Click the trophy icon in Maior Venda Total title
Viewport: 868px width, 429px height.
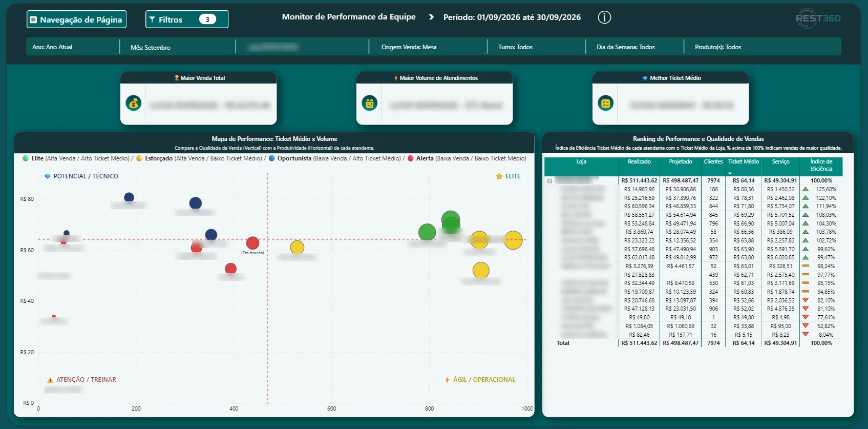(x=177, y=78)
